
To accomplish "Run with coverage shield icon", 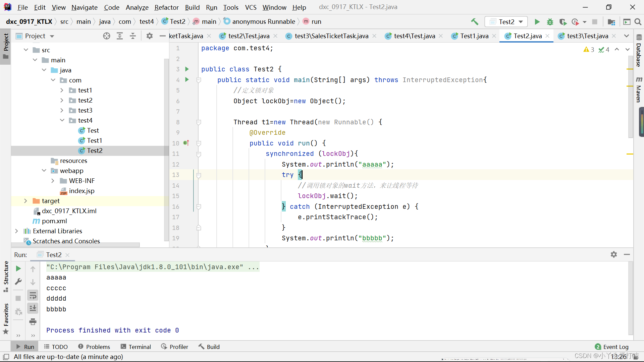I will click(x=563, y=22).
